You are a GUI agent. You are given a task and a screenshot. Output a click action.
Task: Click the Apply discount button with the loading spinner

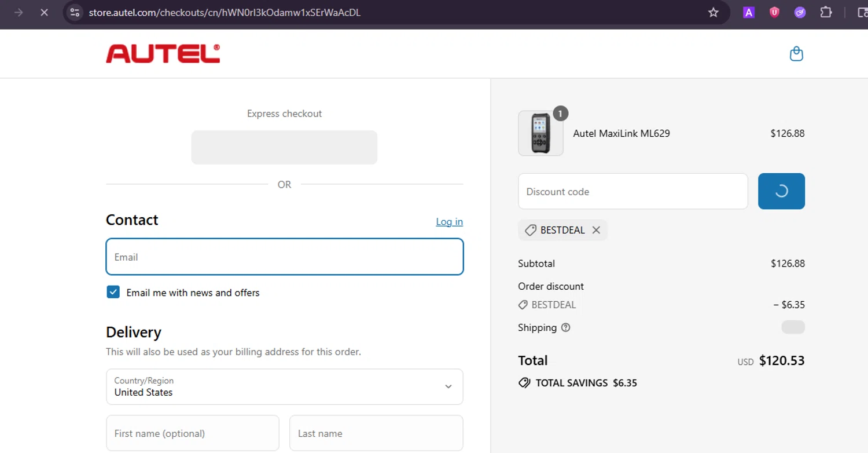pyautogui.click(x=781, y=191)
